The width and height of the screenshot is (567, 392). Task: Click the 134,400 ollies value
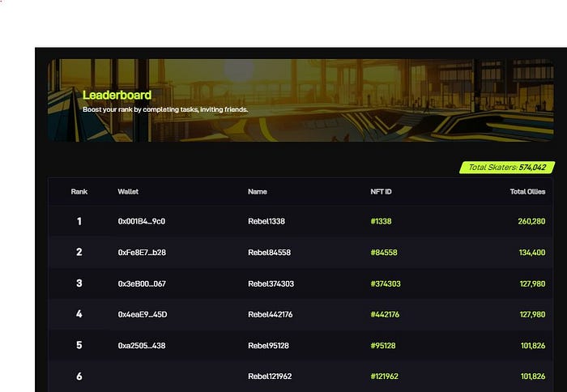[x=532, y=253]
